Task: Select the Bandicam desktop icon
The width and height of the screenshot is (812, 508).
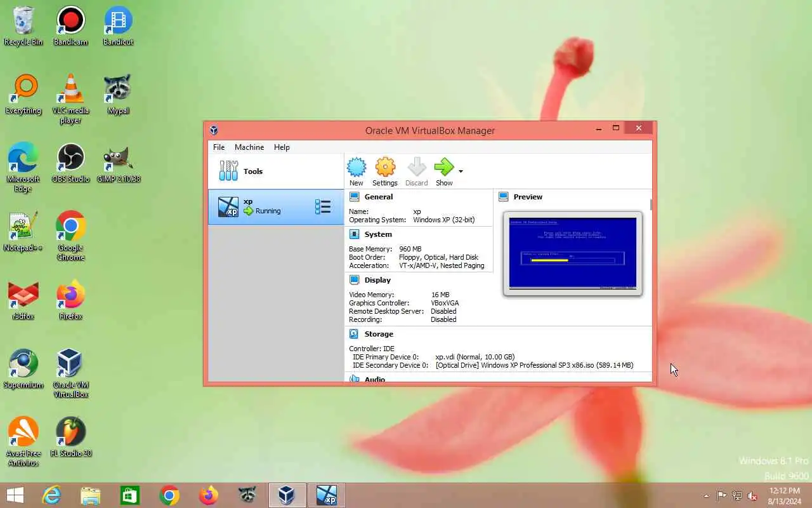Action: tap(70, 27)
